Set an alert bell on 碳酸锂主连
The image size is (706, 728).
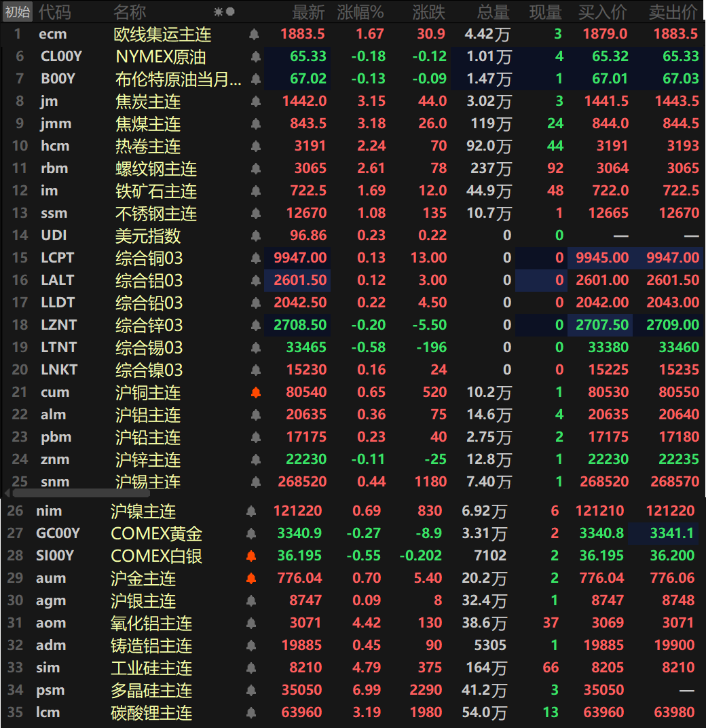coord(251,713)
